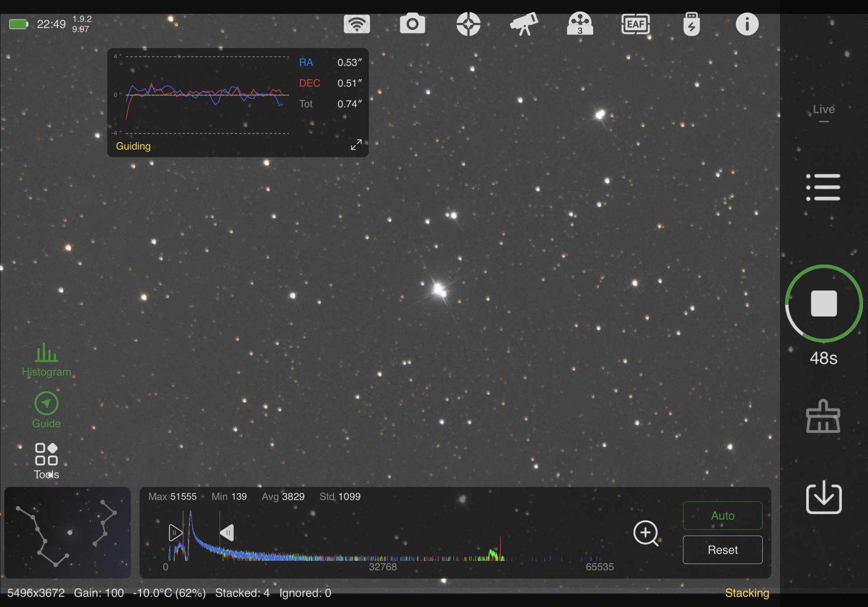Click the Stacking status text
The height and width of the screenshot is (607, 868).
coord(747,593)
